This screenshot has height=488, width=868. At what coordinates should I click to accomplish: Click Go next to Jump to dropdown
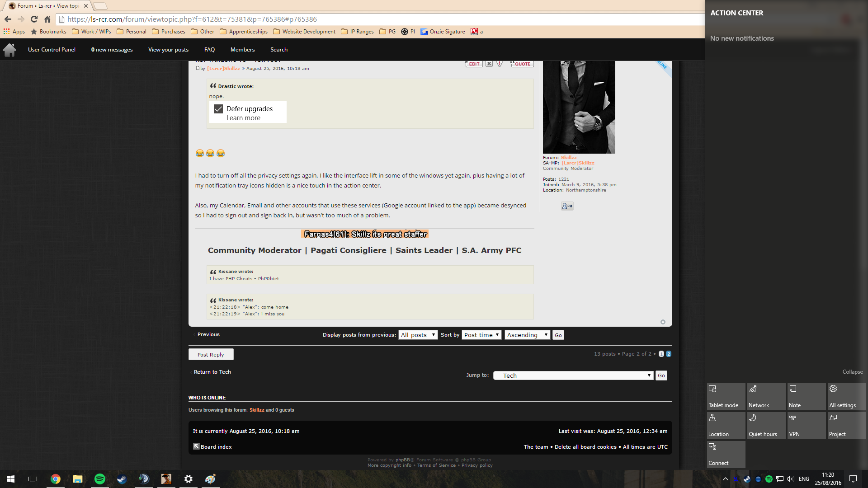[x=661, y=375]
